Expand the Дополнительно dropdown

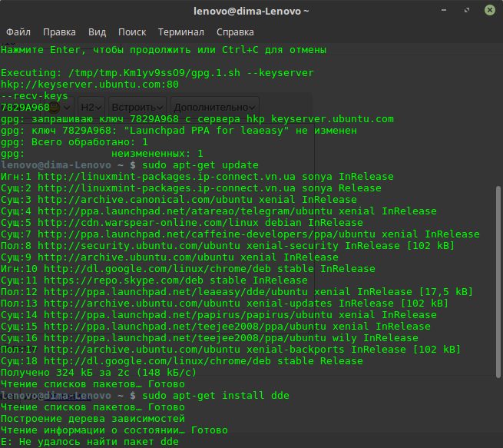(214, 108)
